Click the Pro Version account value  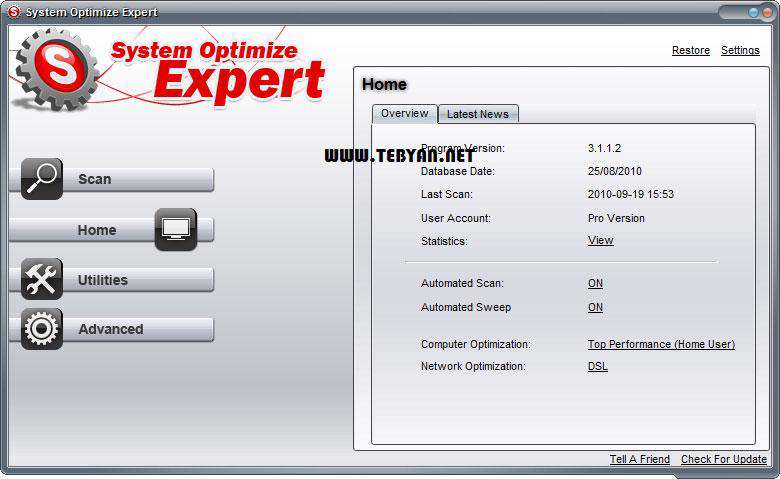pos(616,218)
